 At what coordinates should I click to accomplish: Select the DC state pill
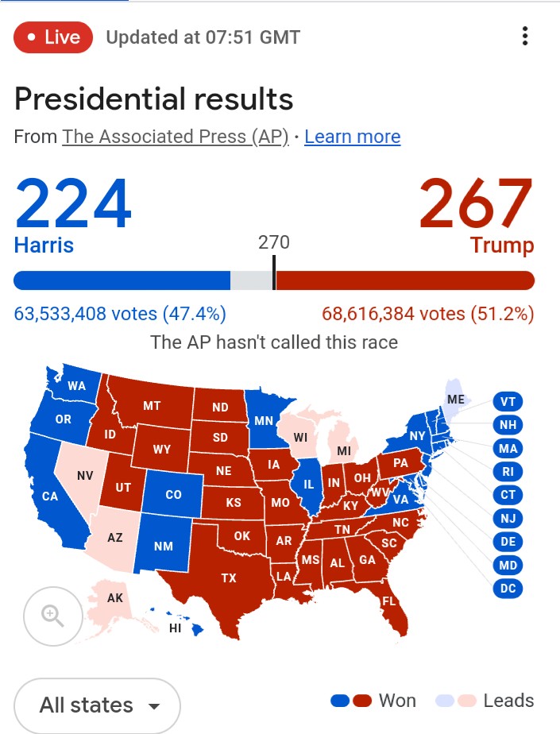click(508, 589)
